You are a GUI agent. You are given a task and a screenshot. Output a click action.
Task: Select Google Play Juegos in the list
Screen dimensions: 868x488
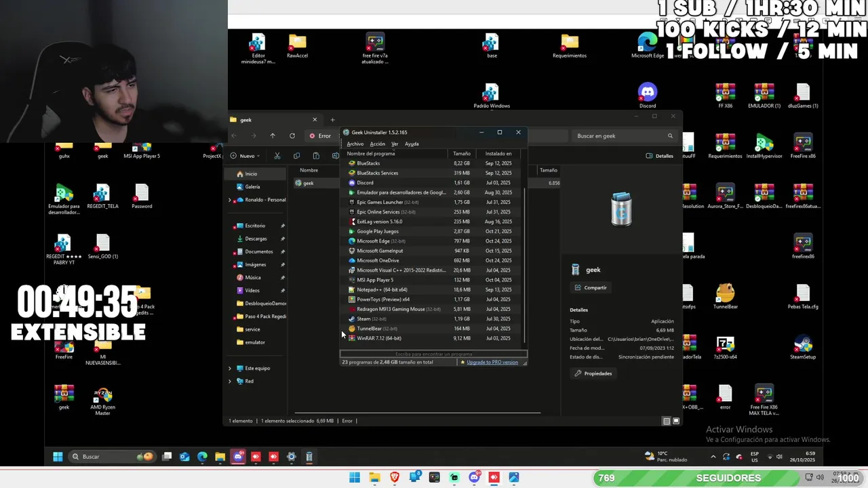432,231
